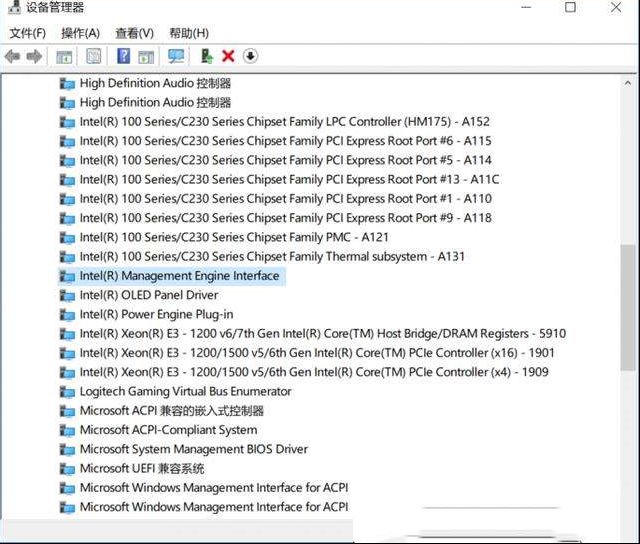Select Intel(R) Management Engine Interface

179,276
